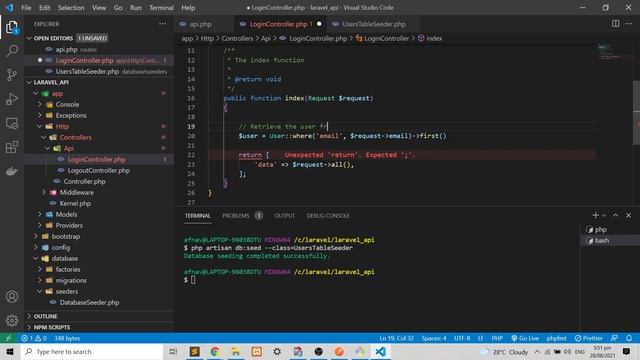This screenshot has width=640, height=360.
Task: Switch to the api.php editor tab
Action: 200,24
